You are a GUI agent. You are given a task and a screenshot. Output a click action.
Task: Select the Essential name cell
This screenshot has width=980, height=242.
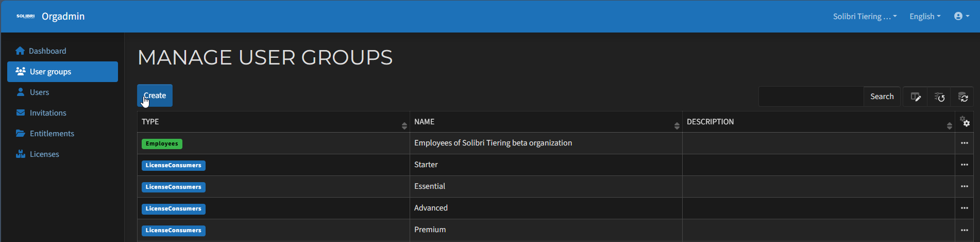(546, 186)
